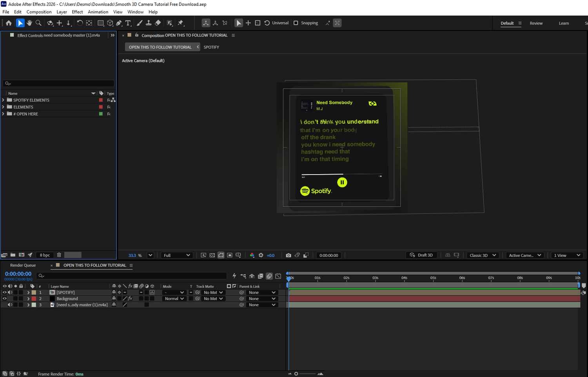Click the viewer preview time 0:00:00:00
Image resolution: width=588 pixels, height=377 pixels.
coord(328,255)
